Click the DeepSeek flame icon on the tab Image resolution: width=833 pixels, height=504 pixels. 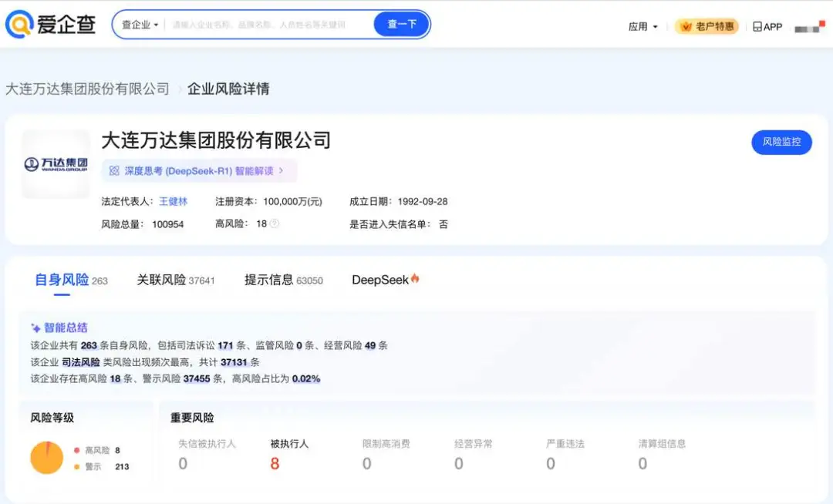pos(414,279)
